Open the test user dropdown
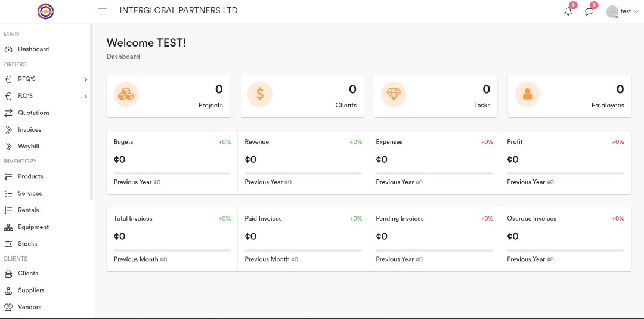This screenshot has height=319, width=644. (x=623, y=11)
